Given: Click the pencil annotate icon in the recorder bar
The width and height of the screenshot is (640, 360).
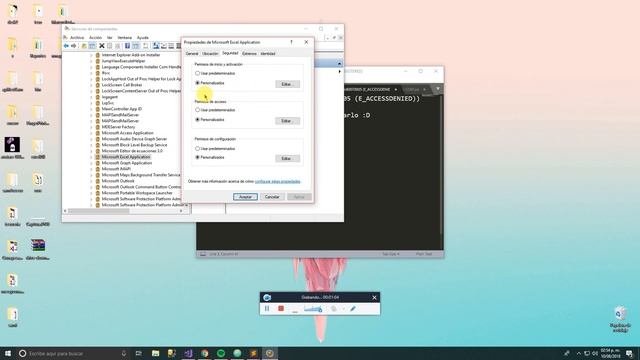Looking at the screenshot, I should (353, 309).
